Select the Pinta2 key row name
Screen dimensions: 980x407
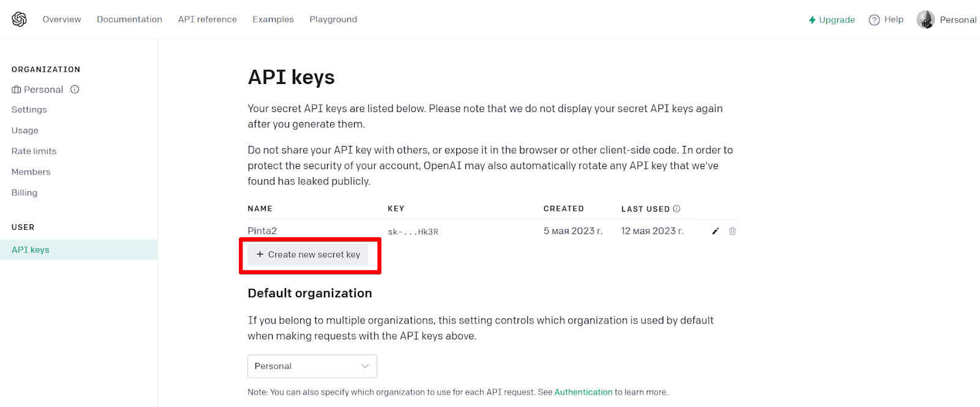tap(262, 231)
